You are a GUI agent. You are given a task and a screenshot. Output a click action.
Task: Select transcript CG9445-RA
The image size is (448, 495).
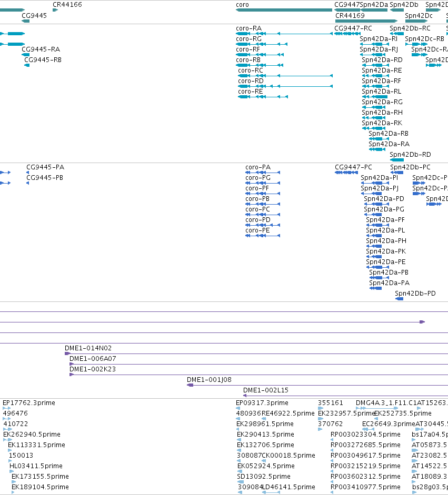click(x=41, y=49)
